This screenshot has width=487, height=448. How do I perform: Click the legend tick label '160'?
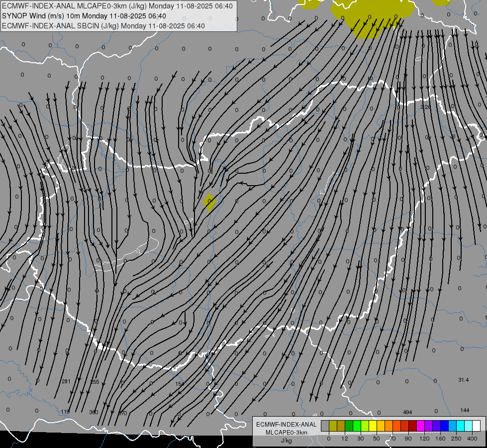pyautogui.click(x=440, y=439)
